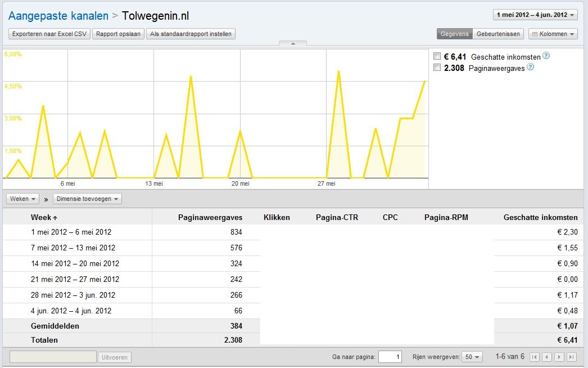Sort by the Pagina-RPM column header
Viewport: 588px width, 368px height.
[x=446, y=217]
